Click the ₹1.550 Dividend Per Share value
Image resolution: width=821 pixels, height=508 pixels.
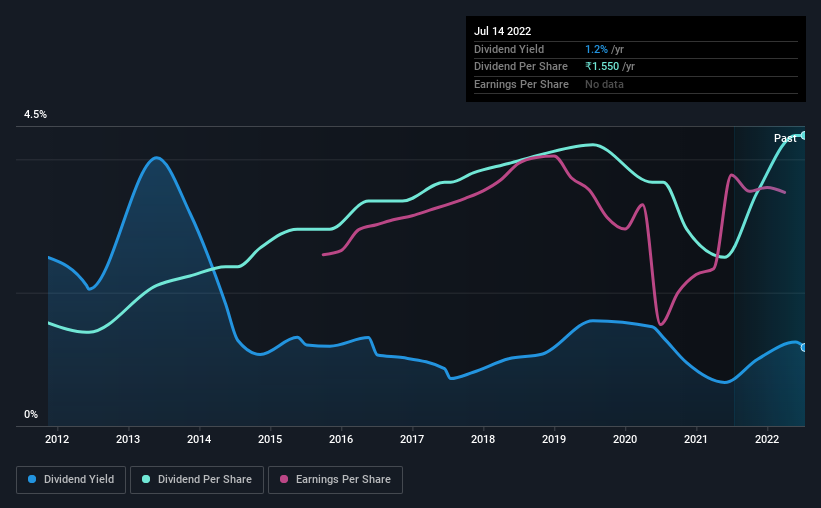pyautogui.click(x=602, y=67)
